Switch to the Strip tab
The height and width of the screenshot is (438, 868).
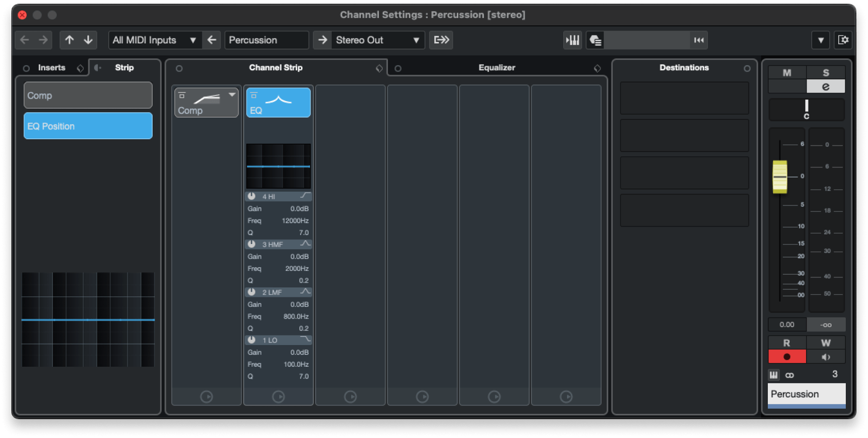click(124, 67)
